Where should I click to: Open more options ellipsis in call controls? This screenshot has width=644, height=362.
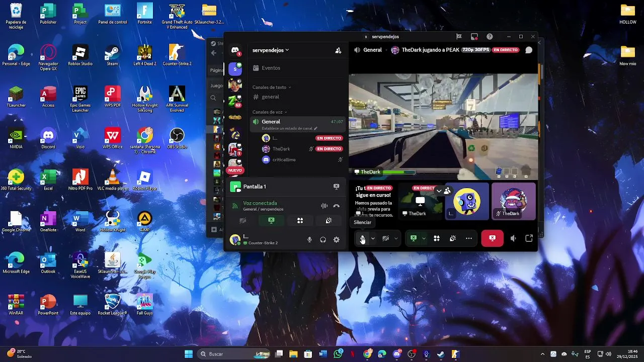click(469, 238)
